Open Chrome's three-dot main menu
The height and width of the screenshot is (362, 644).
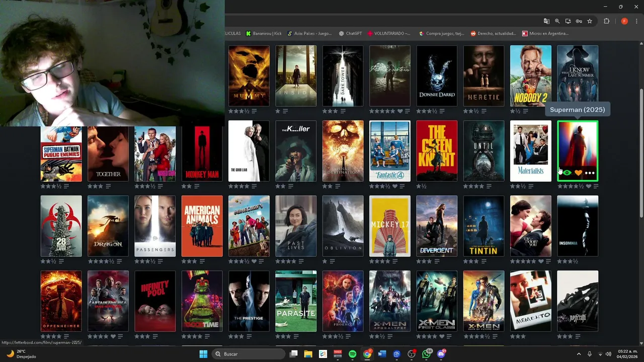point(636,21)
